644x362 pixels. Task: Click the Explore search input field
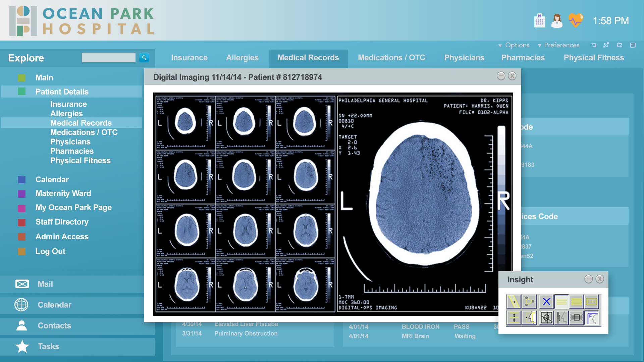(x=108, y=58)
